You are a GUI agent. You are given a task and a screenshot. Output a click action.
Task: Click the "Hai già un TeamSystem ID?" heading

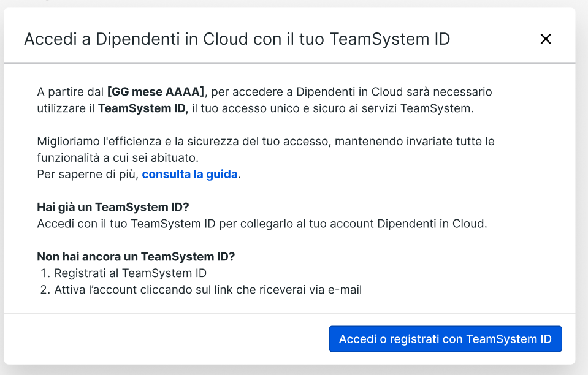point(113,206)
